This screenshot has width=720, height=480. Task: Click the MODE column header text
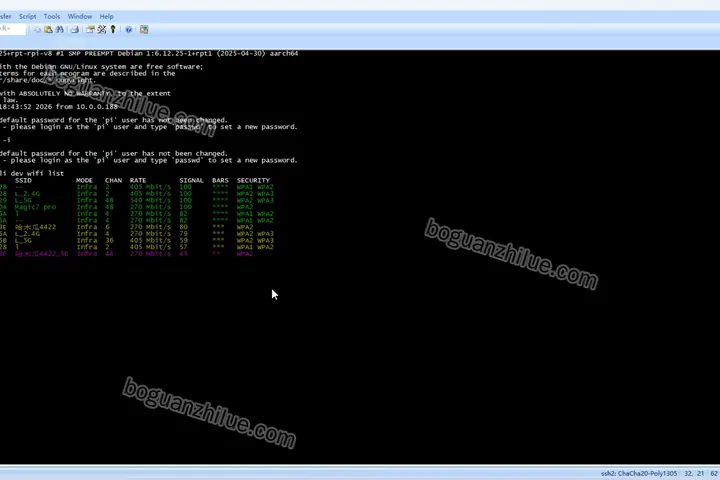point(84,181)
